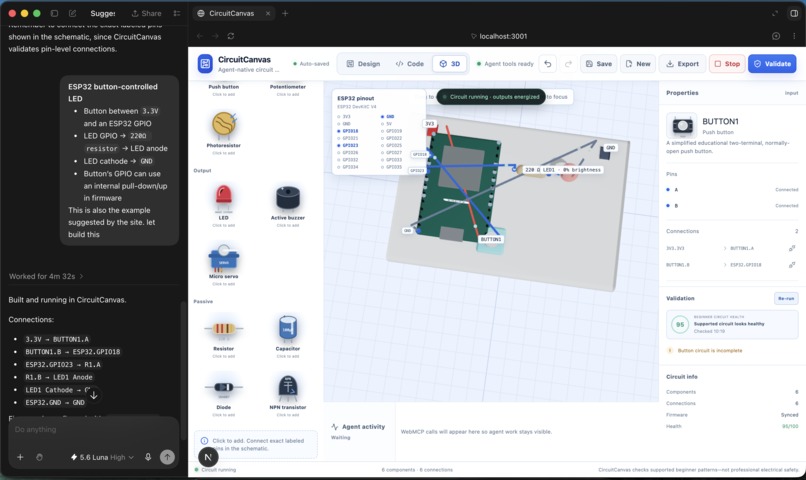Unlink the 3V3.3V3 to BUTTON1.A connection
The width and height of the screenshot is (806, 480).
point(792,248)
